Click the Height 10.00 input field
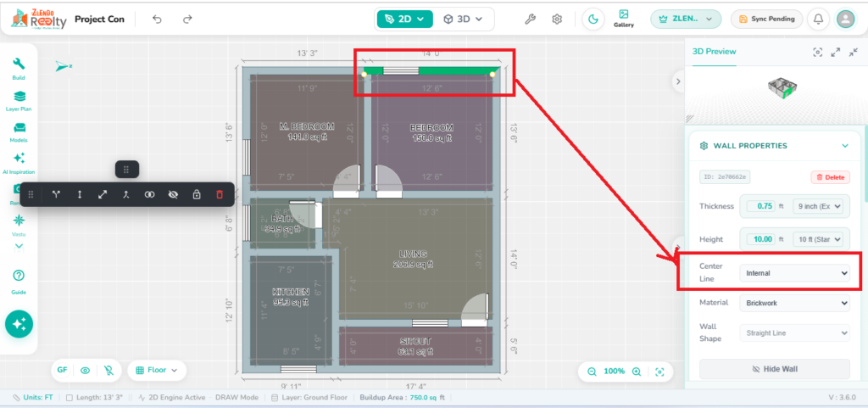Image resolution: width=868 pixels, height=408 pixels. coord(761,239)
